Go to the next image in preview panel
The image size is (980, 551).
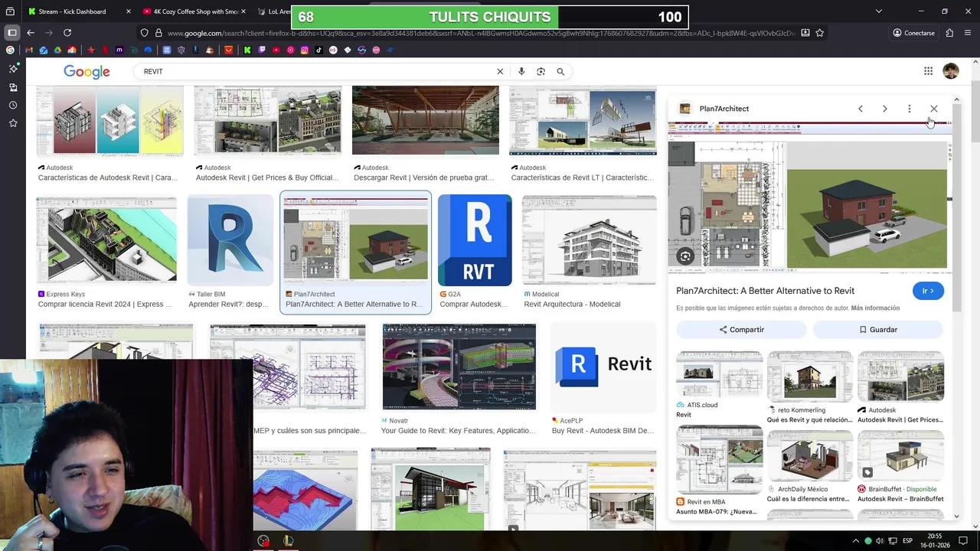[885, 109]
